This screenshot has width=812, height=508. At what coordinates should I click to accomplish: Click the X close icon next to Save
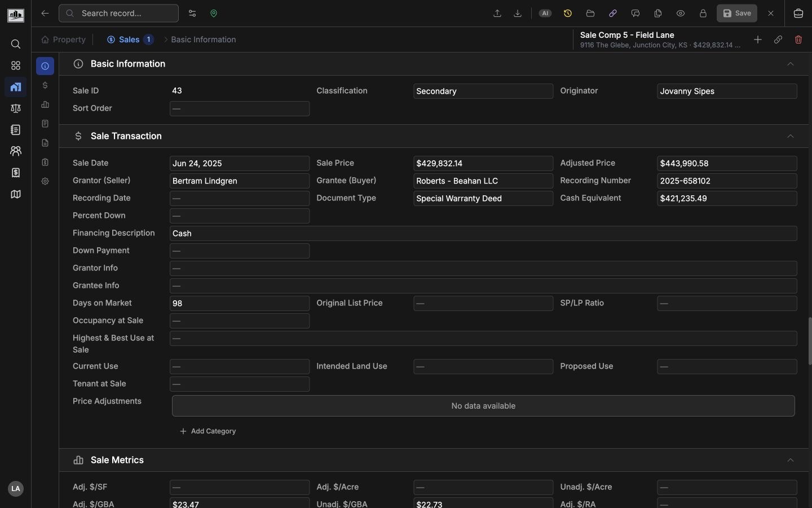[771, 14]
